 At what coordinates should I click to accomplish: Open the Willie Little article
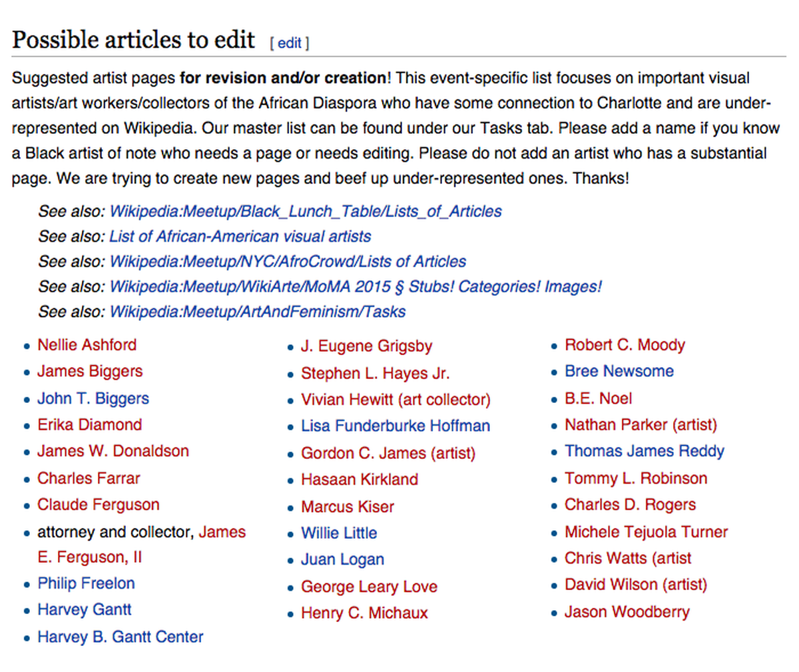point(339,533)
